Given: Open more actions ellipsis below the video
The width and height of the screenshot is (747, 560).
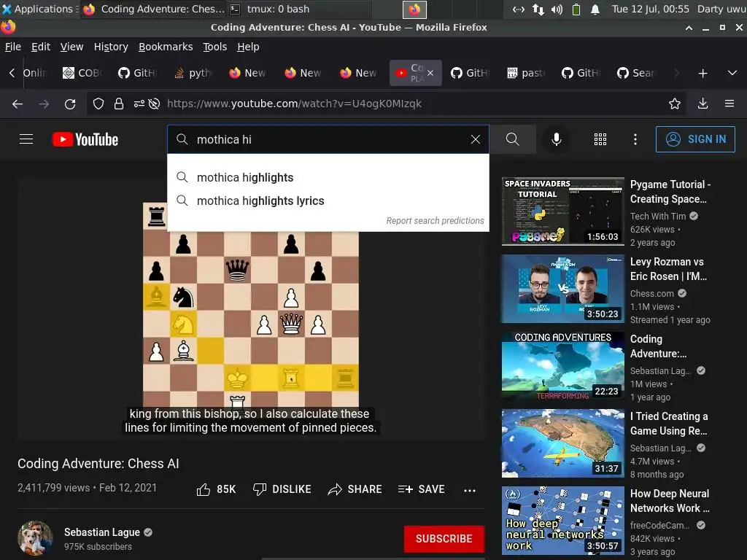Looking at the screenshot, I should pos(470,490).
